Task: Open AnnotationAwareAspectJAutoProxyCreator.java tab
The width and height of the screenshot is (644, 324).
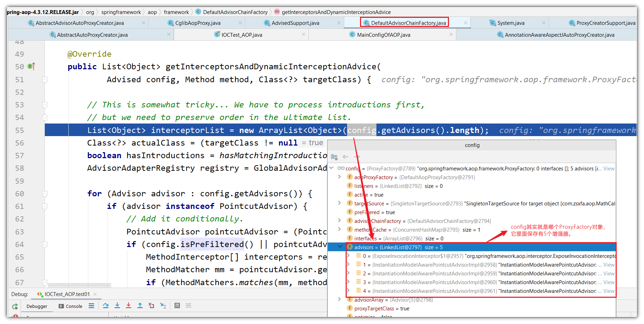Action: coord(559,35)
